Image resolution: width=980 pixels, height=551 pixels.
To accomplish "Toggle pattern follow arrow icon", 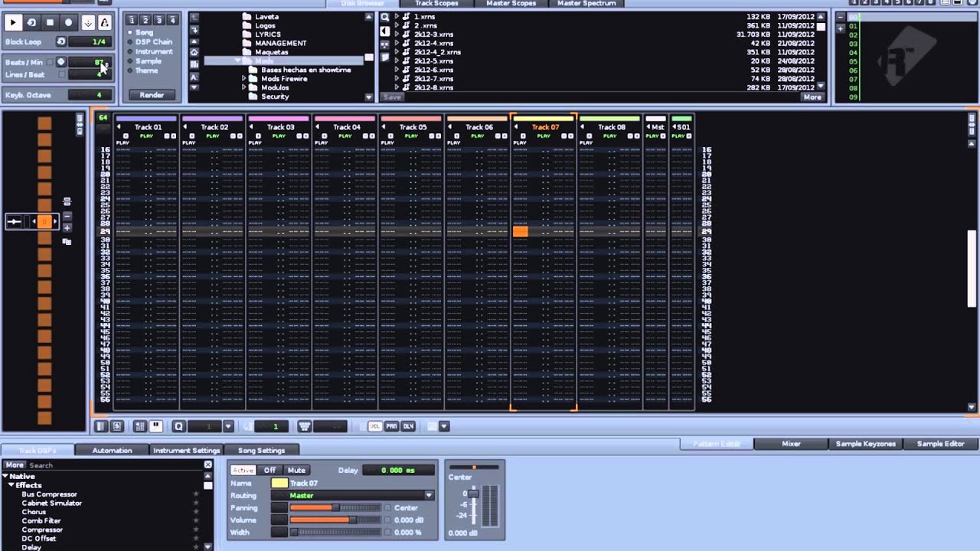I will tap(87, 23).
